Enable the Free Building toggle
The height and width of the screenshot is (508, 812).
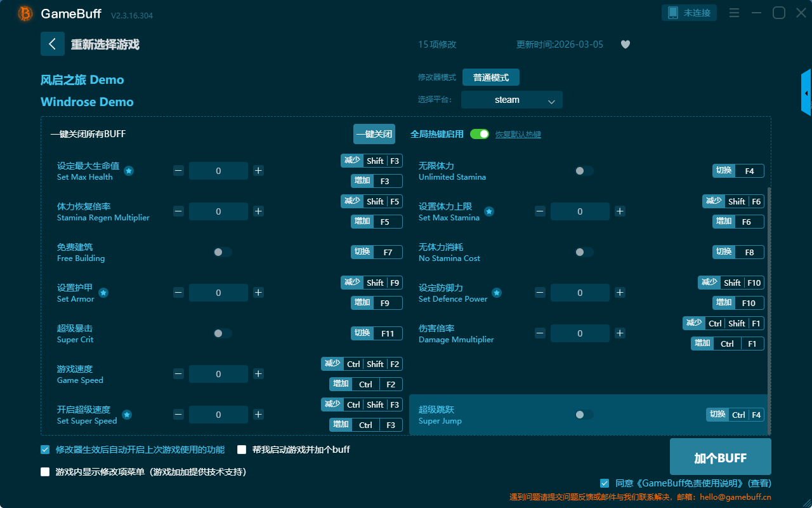[x=222, y=252]
